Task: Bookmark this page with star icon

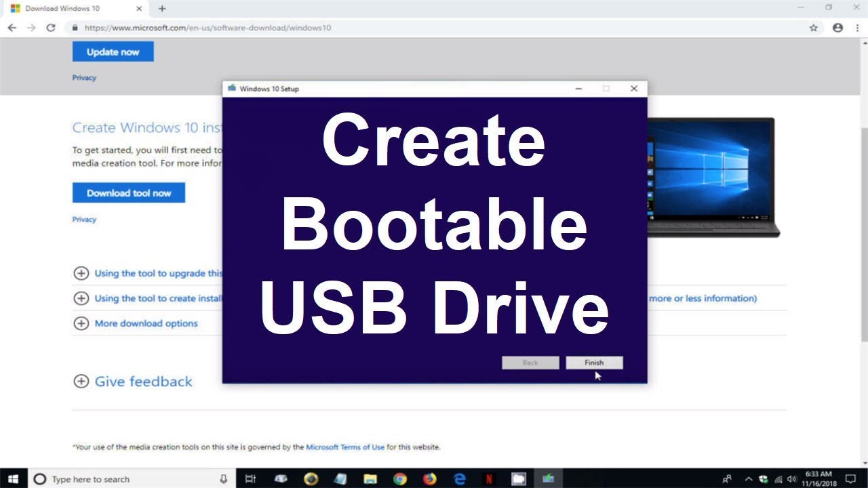Action: 813,28
